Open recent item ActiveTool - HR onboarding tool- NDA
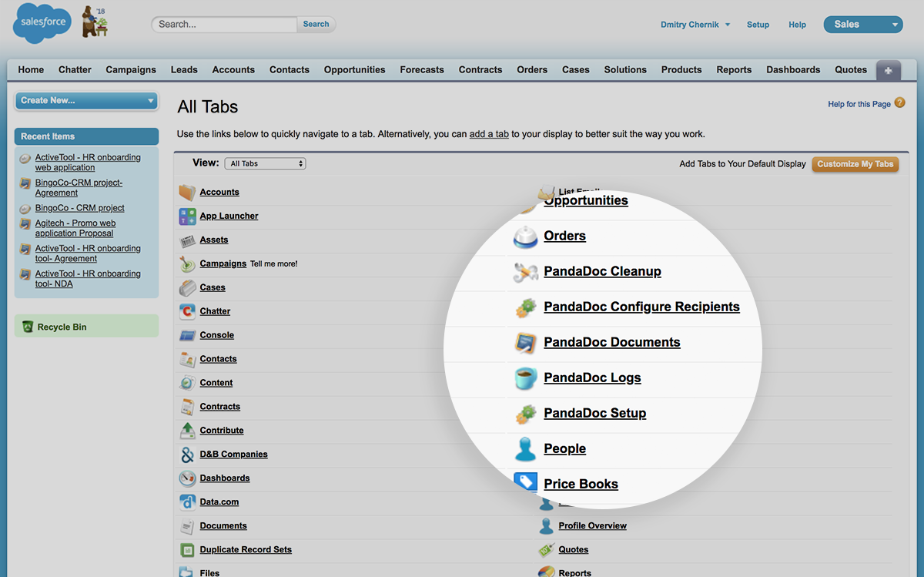924x577 pixels. pyautogui.click(x=88, y=278)
